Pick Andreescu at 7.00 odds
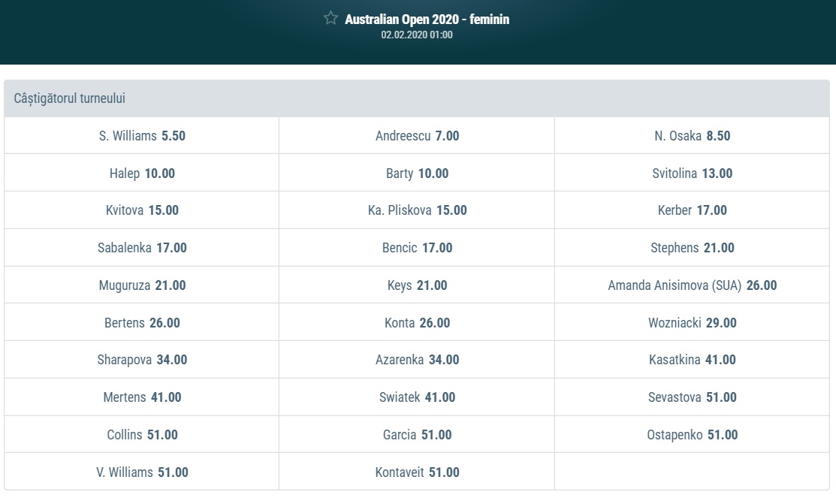 coord(417,136)
